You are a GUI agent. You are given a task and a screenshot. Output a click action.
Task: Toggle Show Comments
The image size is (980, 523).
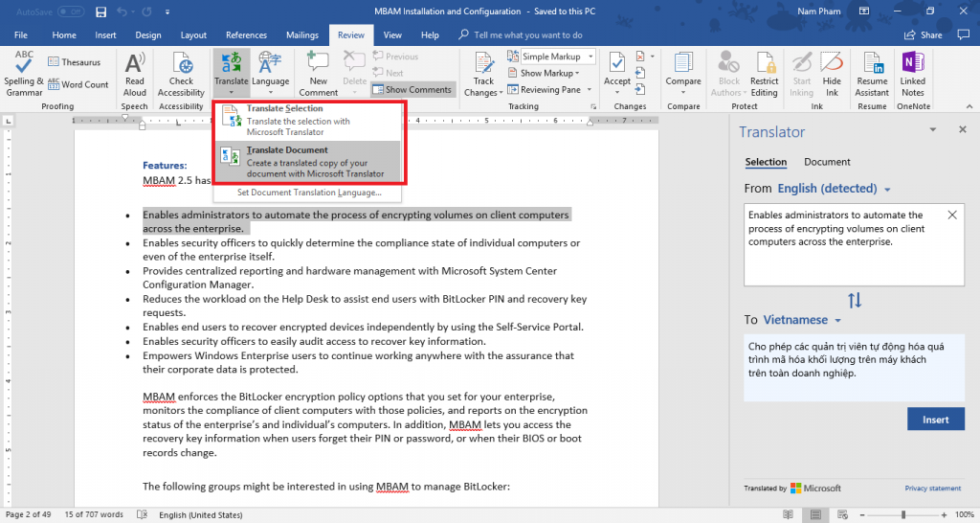412,89
